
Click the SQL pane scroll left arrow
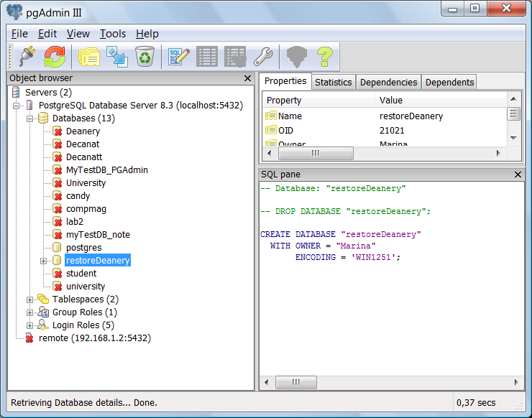coord(266,382)
